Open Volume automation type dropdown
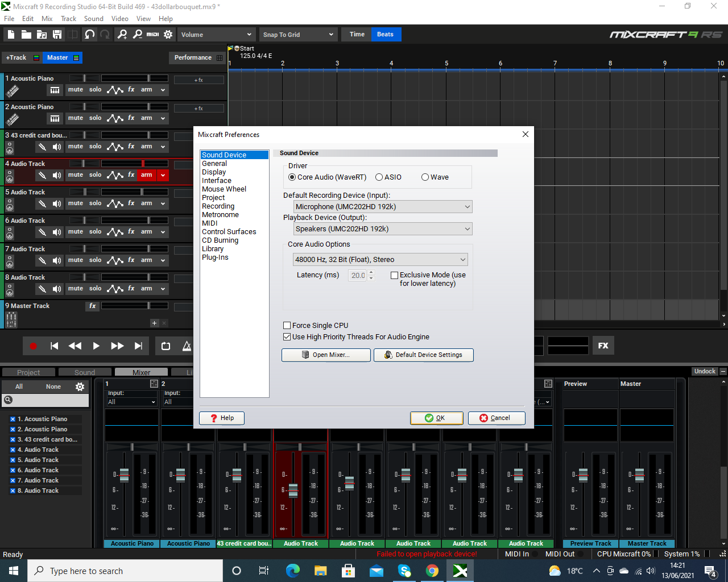This screenshot has height=582, width=728. click(x=216, y=35)
